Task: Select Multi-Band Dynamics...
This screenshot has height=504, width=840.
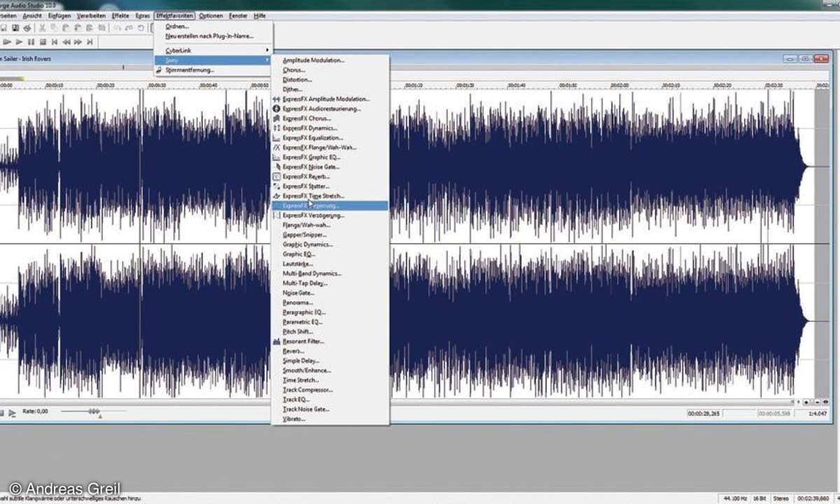Action: click(330, 274)
